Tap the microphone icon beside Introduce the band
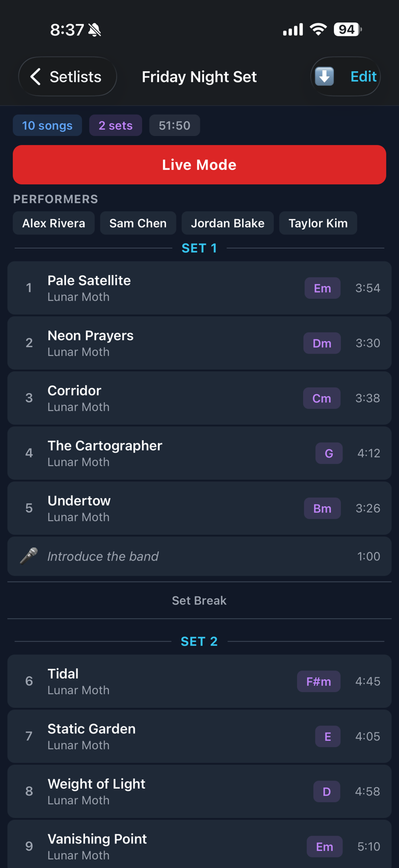Screen dimensions: 399x868 pos(28,556)
